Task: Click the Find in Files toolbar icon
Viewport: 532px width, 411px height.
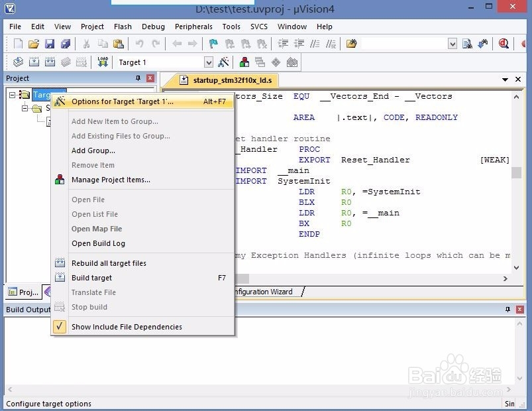Action: (467, 44)
